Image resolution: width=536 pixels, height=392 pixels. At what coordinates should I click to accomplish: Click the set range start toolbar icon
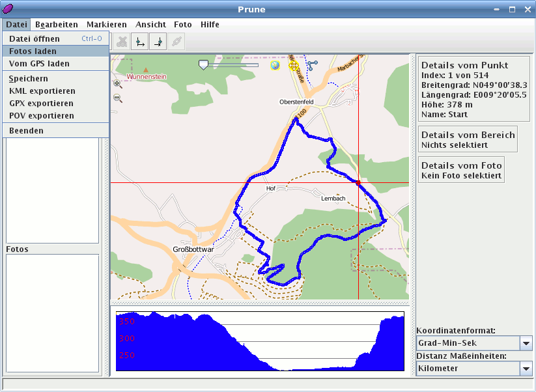[x=139, y=42]
